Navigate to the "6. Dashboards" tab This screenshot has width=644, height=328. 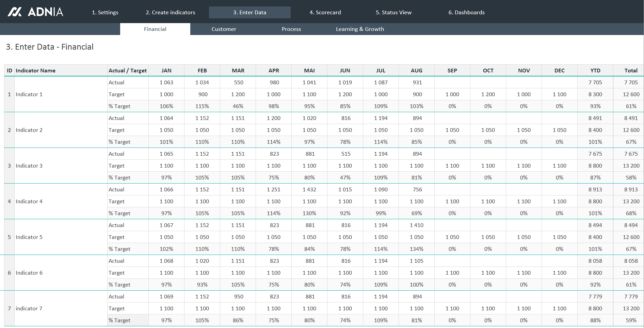click(467, 12)
